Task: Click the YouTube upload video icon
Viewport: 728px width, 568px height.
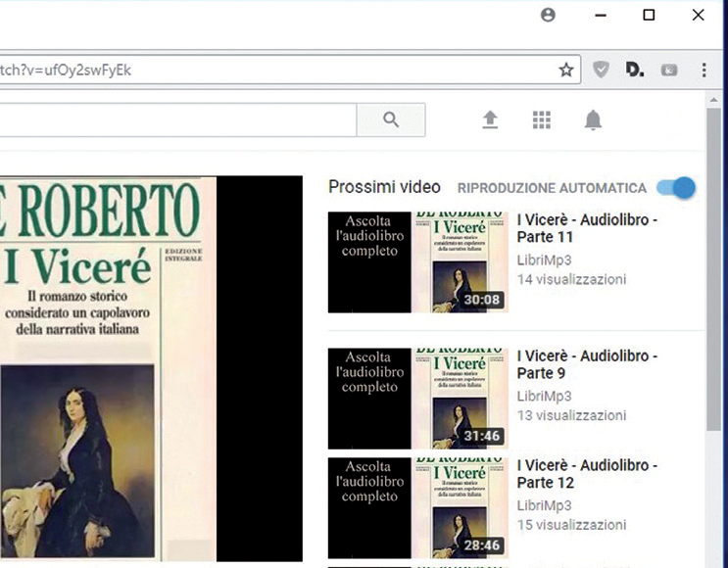Action: click(x=490, y=119)
